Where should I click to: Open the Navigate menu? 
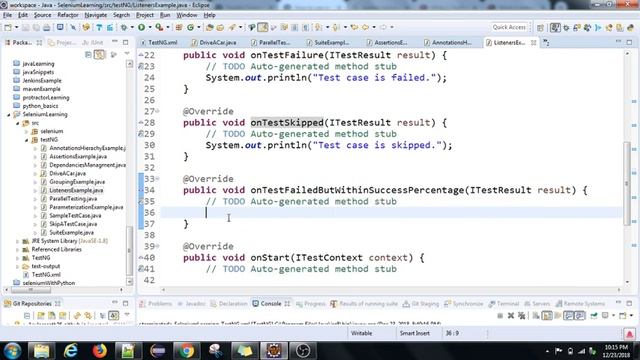(x=96, y=15)
